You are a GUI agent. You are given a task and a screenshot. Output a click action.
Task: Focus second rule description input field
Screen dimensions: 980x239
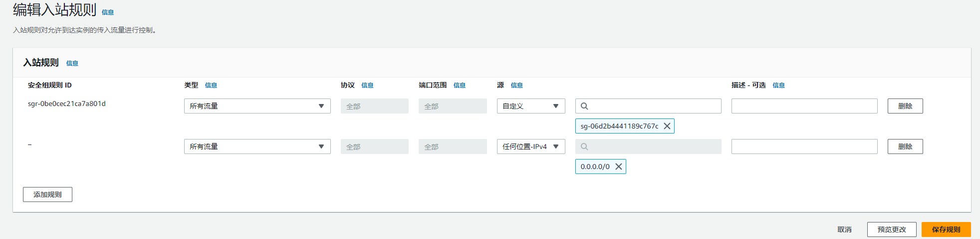click(804, 146)
